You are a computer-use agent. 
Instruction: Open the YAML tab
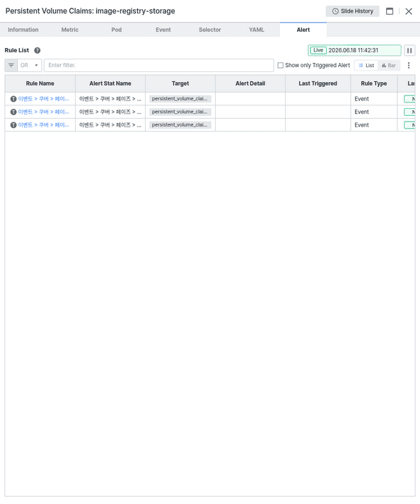(256, 30)
